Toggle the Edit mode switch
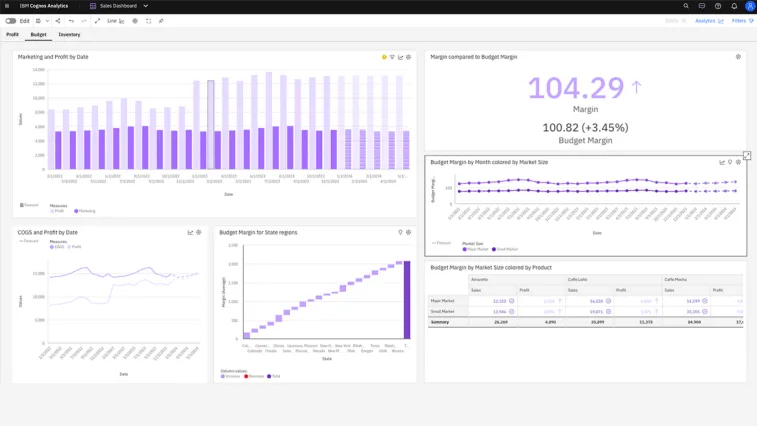 11,21
